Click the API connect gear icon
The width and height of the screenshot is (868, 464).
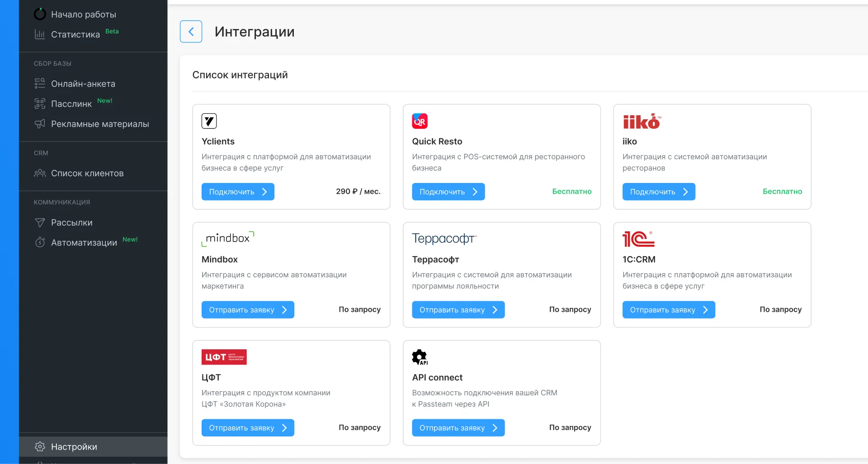[x=419, y=357]
